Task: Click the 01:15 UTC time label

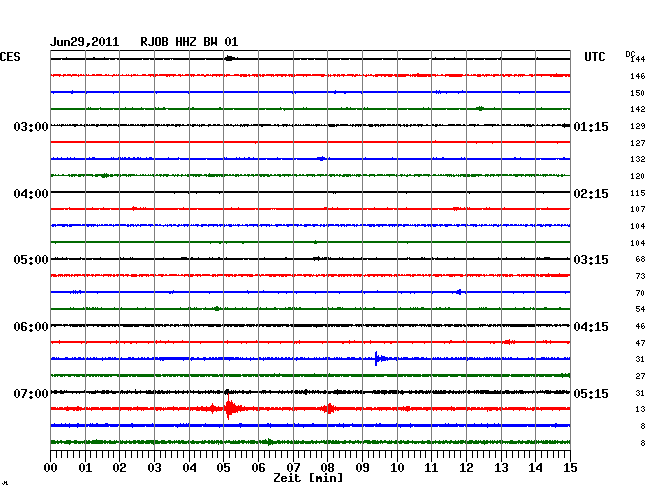Action: [591, 127]
